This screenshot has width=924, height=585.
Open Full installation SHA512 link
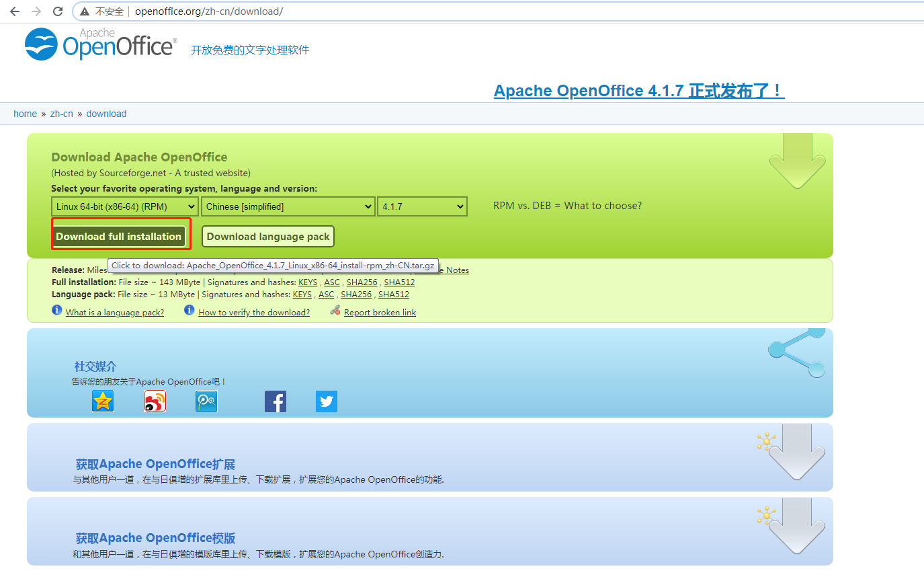(x=399, y=282)
